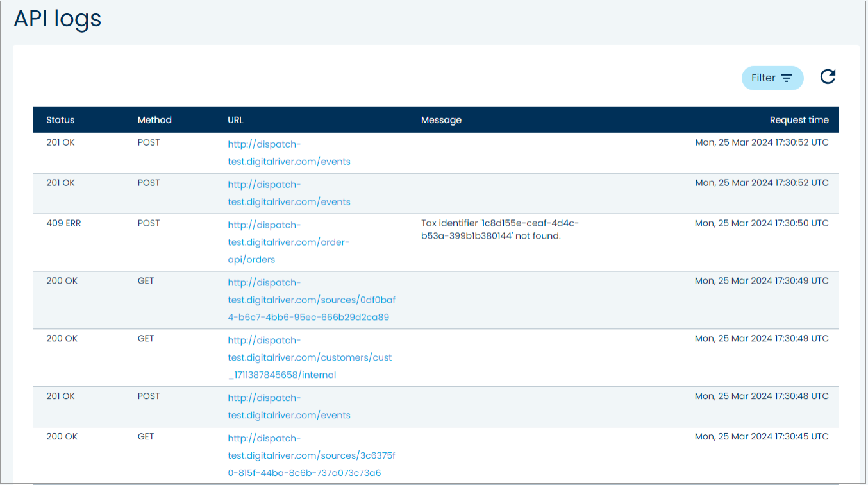The width and height of the screenshot is (868, 485).
Task: Open the customers/cust_1711387845658 internal link
Action: coord(310,358)
